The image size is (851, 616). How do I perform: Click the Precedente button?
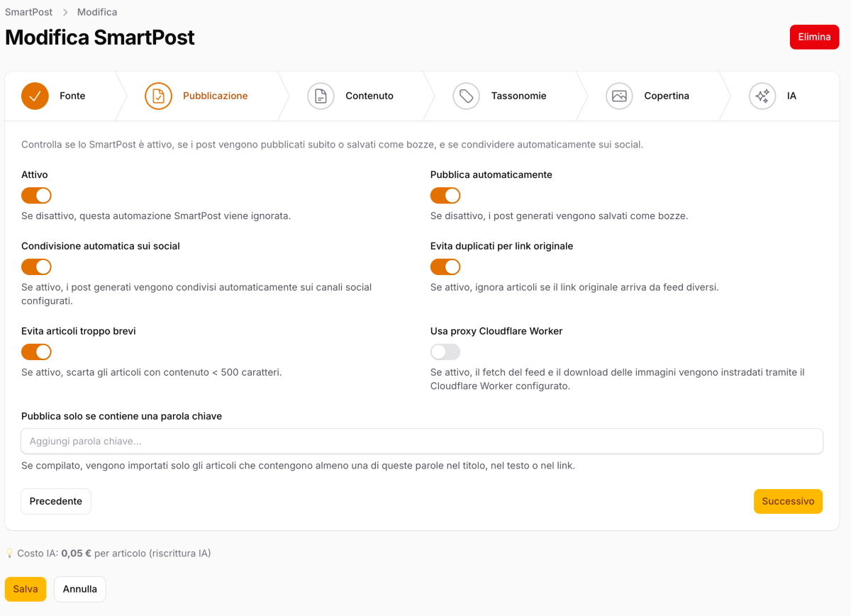[56, 501]
